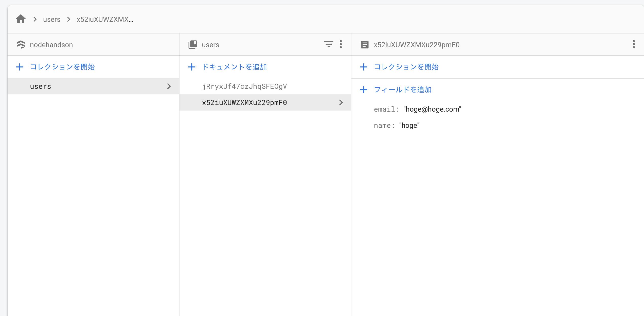
Task: Open the document panel overflow menu
Action: click(633, 44)
